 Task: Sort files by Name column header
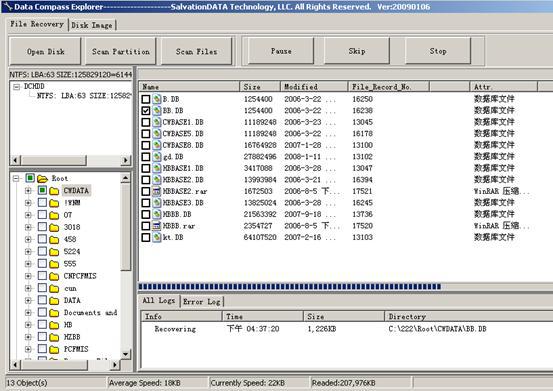(x=189, y=87)
